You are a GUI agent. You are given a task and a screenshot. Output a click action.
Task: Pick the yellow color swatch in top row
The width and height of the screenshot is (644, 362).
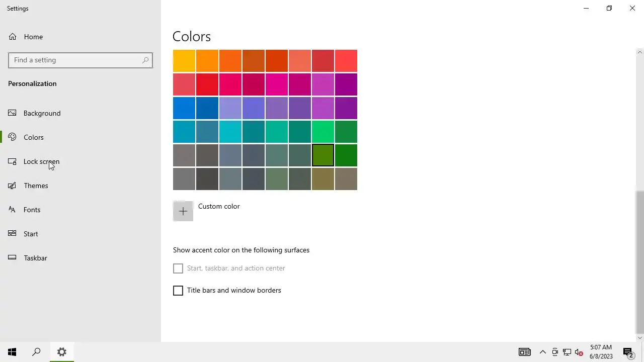tap(184, 61)
